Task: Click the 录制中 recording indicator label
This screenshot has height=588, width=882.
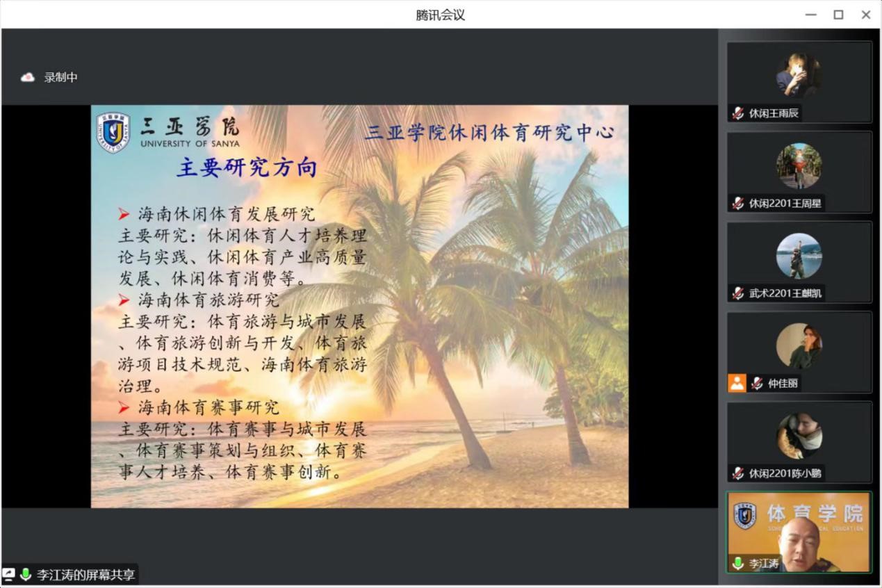Action: pyautogui.click(x=59, y=77)
